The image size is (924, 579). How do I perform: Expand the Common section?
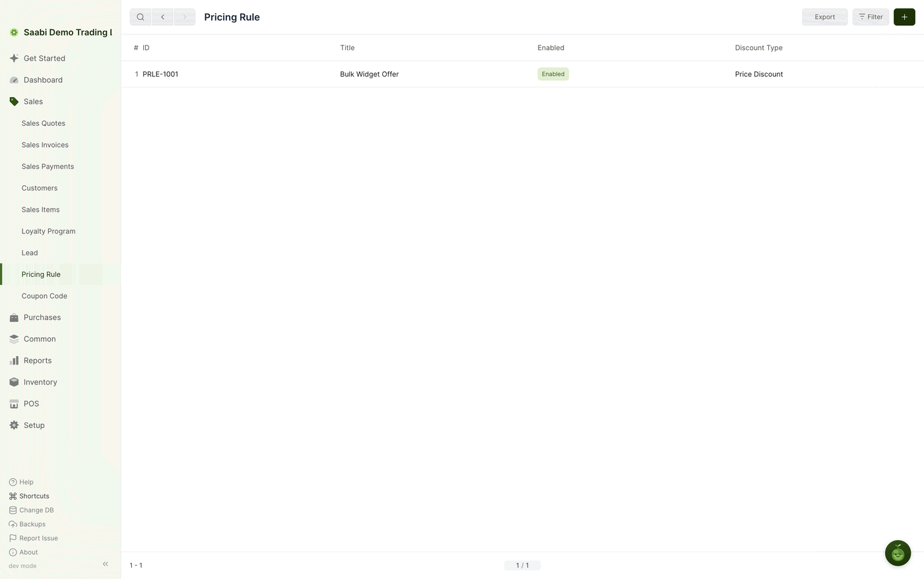coord(60,339)
